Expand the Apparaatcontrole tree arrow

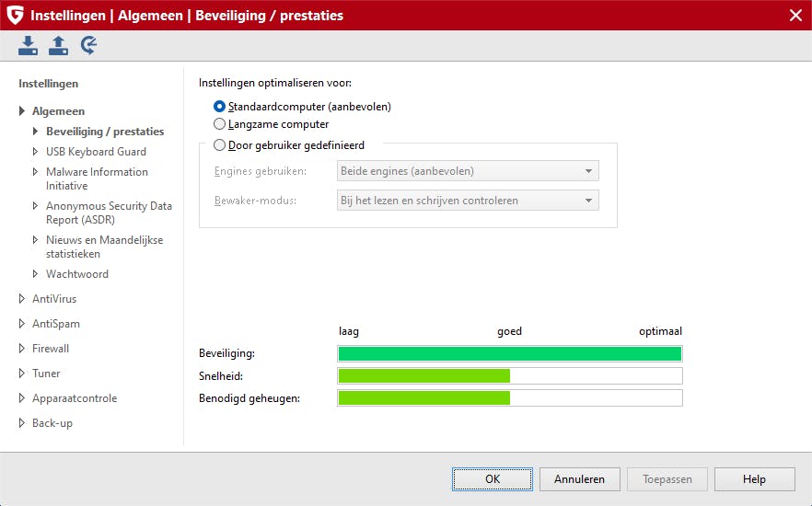[22, 397]
